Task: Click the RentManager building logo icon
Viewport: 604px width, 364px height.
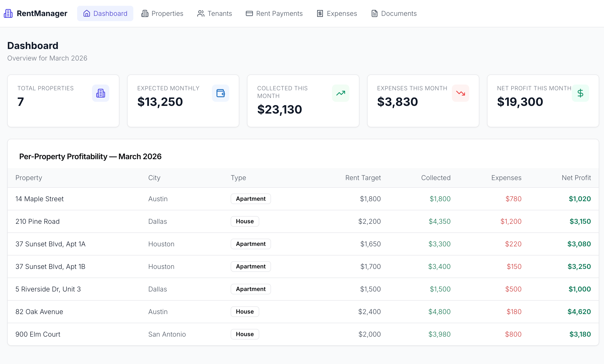Action: coord(8,13)
